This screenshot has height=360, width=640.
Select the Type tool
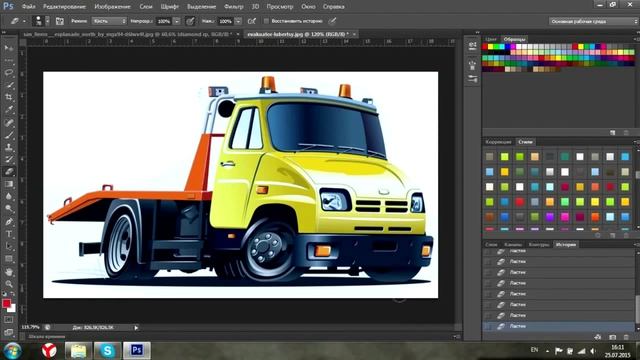coord(9,234)
